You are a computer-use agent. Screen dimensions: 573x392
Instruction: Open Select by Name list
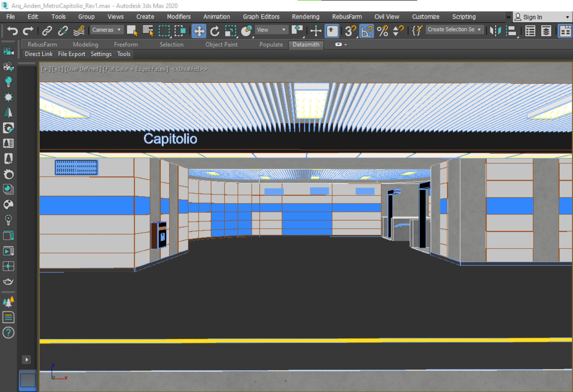point(148,31)
